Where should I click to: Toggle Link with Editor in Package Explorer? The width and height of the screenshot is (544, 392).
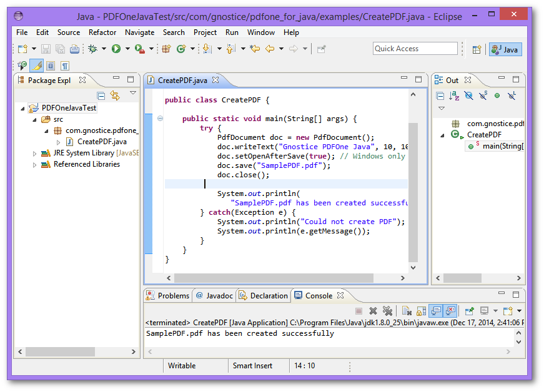(x=115, y=96)
